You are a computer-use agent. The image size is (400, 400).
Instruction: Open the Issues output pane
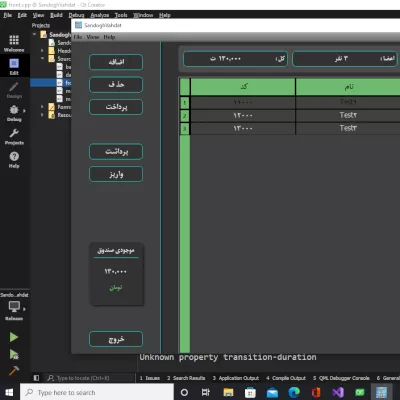(150, 378)
